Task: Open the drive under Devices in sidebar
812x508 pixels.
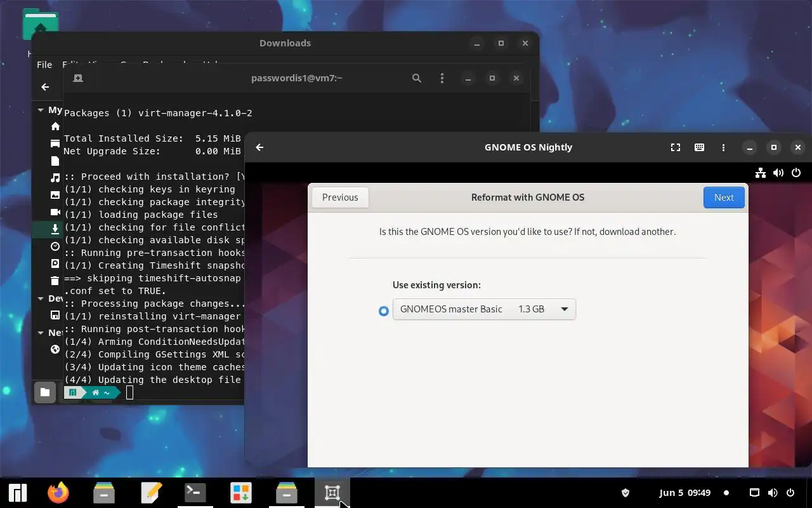Action: [55, 315]
